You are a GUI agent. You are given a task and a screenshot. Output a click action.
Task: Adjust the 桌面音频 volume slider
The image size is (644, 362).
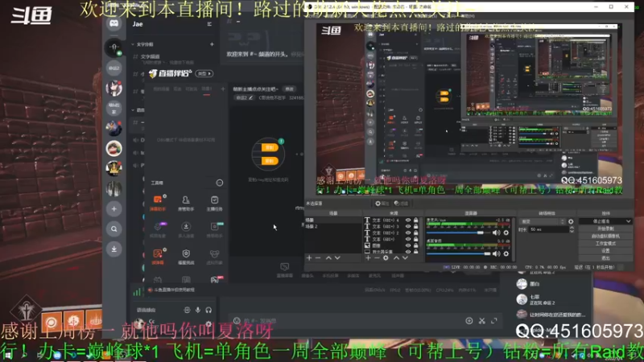(458, 253)
